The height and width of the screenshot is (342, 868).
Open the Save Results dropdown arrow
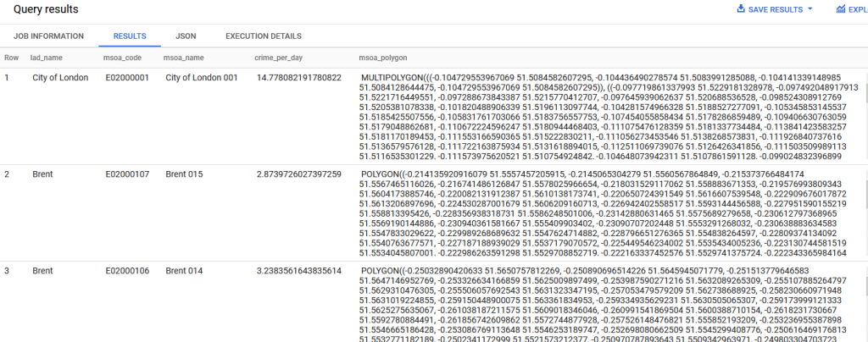coord(810,9)
